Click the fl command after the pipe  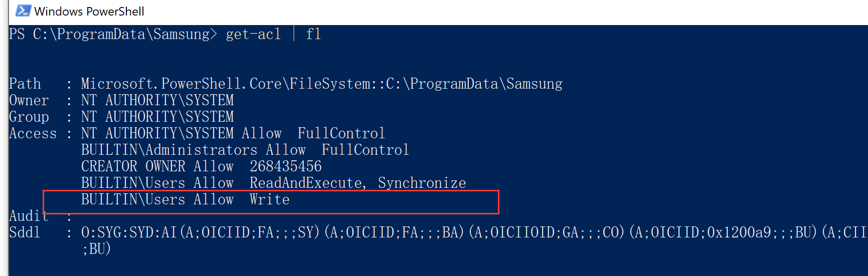point(313,34)
